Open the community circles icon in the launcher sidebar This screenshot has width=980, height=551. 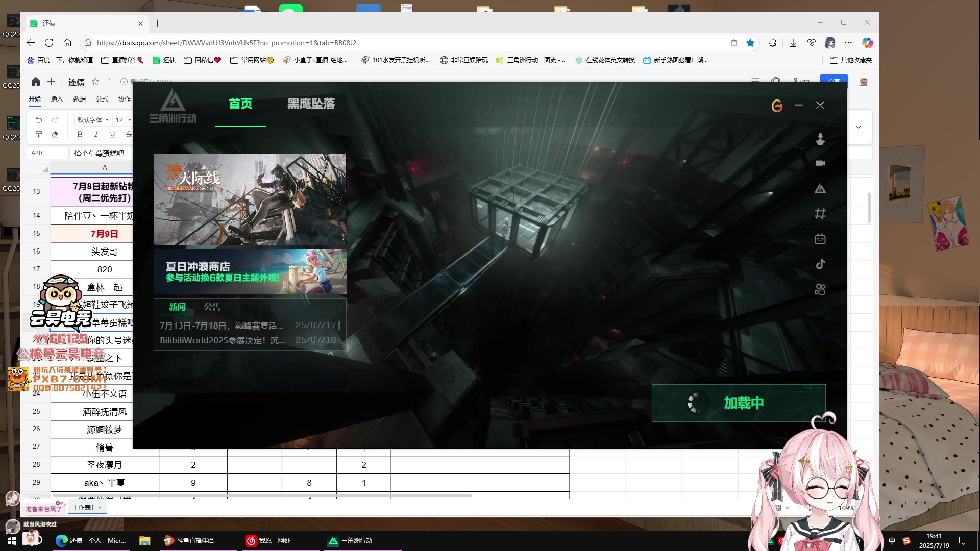pyautogui.click(x=820, y=289)
